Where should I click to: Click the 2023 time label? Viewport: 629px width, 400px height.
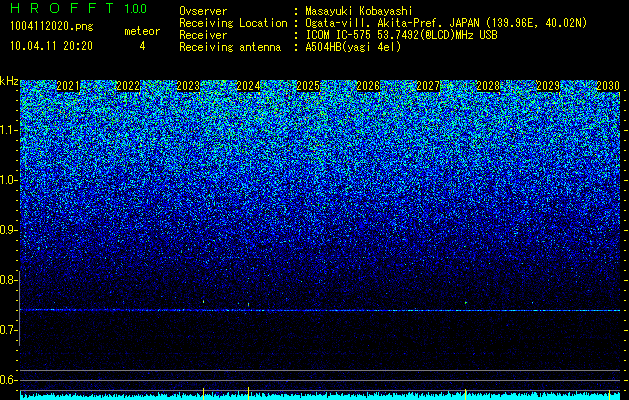pyautogui.click(x=188, y=86)
